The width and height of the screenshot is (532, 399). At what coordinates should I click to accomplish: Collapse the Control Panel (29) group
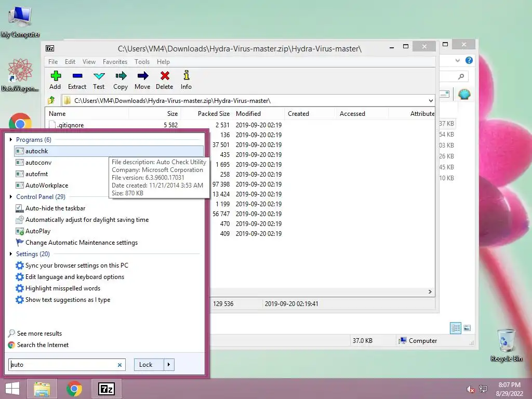click(11, 197)
